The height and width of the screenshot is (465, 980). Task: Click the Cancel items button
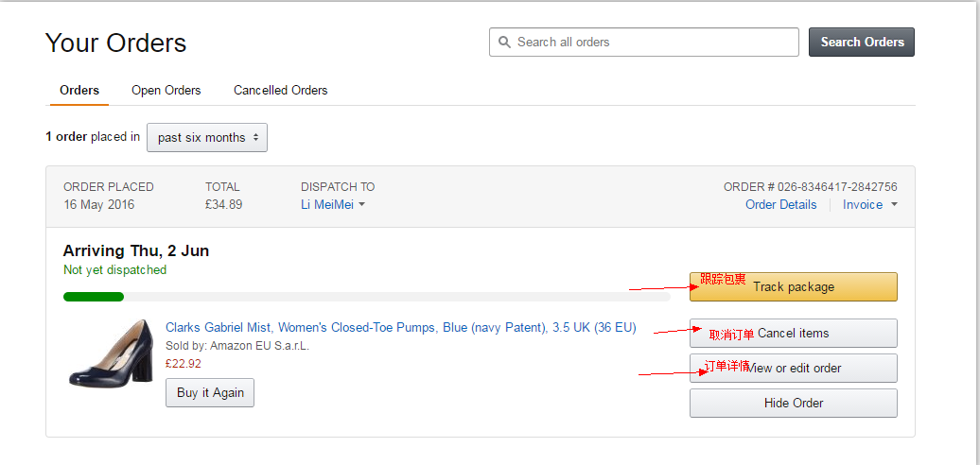pyautogui.click(x=793, y=333)
